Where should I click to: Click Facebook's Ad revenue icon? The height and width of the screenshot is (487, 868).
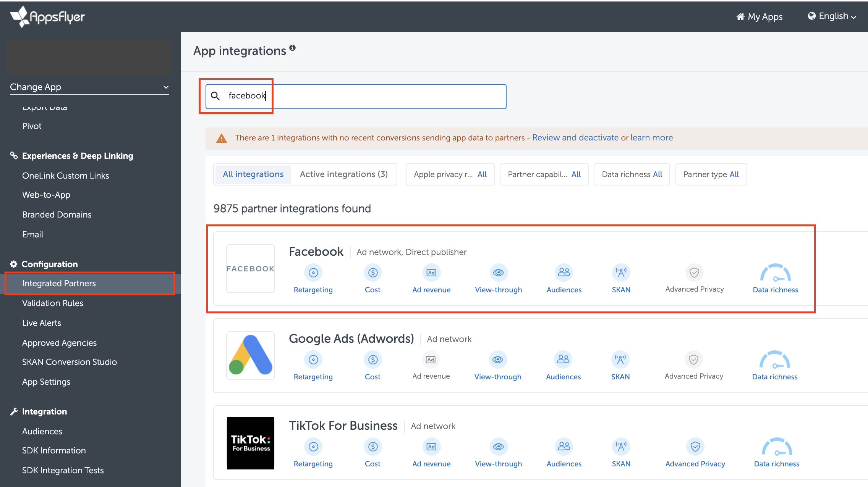tap(431, 273)
